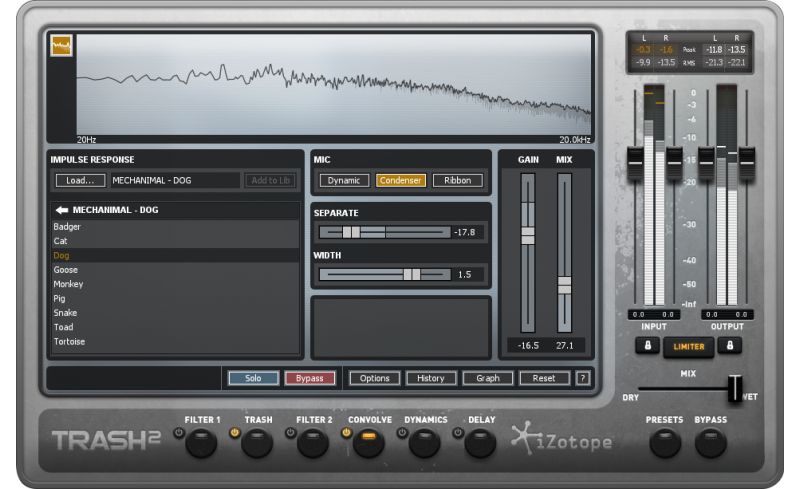This screenshot has width=800, height=489.
Task: Click the Gain vertical slider handle
Action: coord(528,236)
